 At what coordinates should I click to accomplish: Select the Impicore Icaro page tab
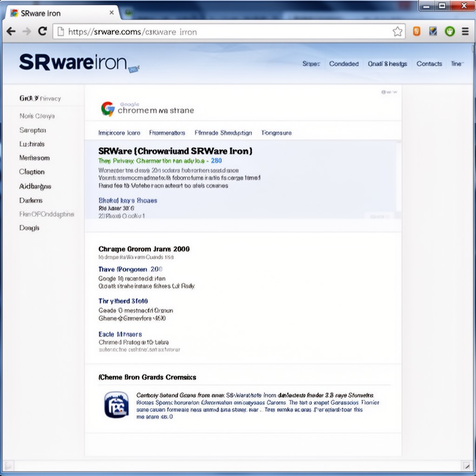[x=119, y=133]
